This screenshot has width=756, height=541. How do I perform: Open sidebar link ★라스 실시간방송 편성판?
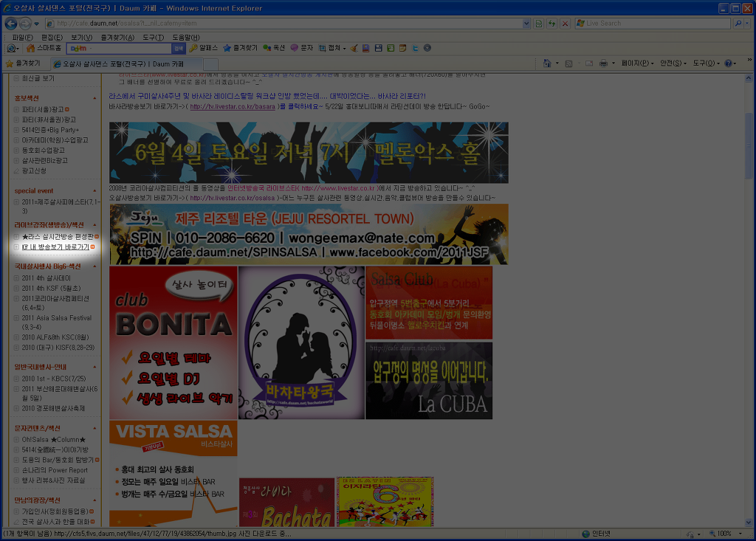click(58, 237)
